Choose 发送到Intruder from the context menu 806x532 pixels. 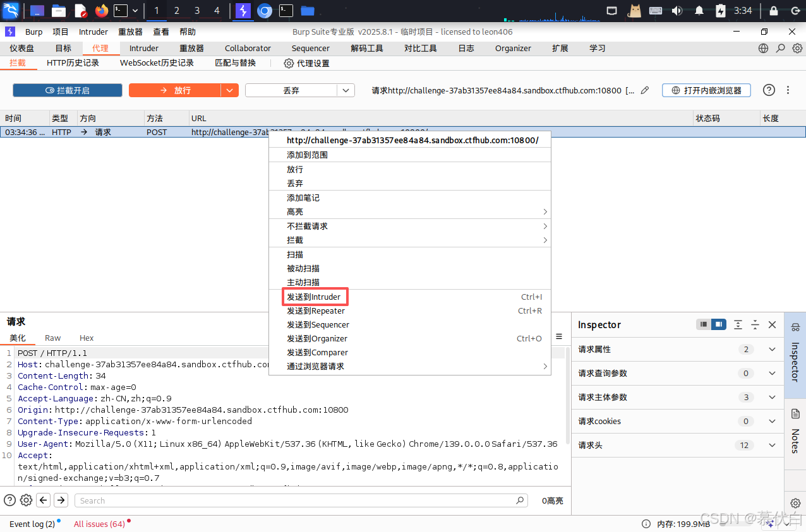coord(410,297)
